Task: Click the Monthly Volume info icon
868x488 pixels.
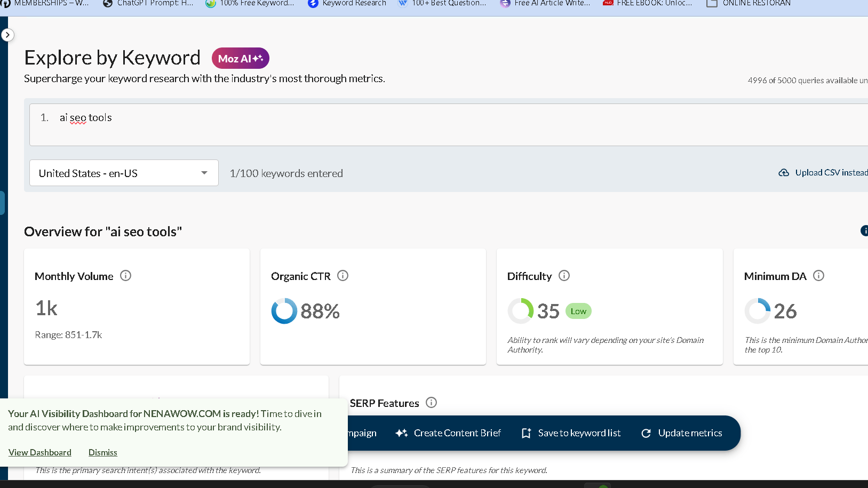Action: (x=126, y=276)
